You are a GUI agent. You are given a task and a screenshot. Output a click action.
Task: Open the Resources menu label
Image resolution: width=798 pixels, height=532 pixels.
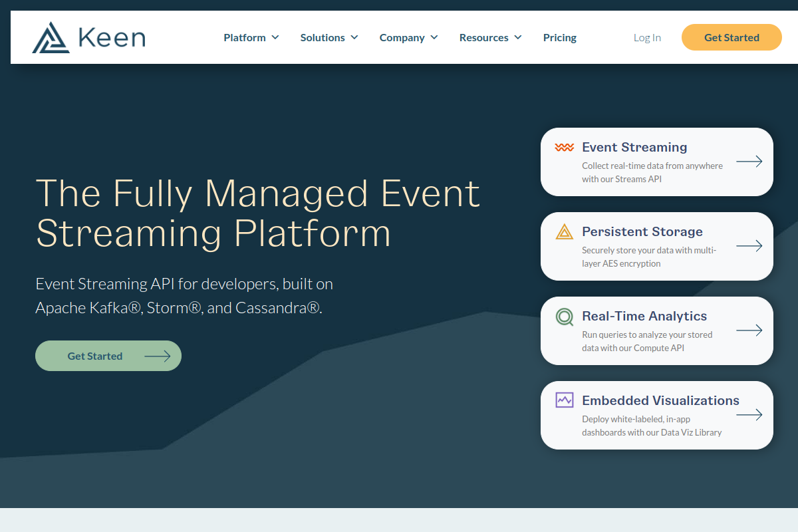click(x=483, y=38)
